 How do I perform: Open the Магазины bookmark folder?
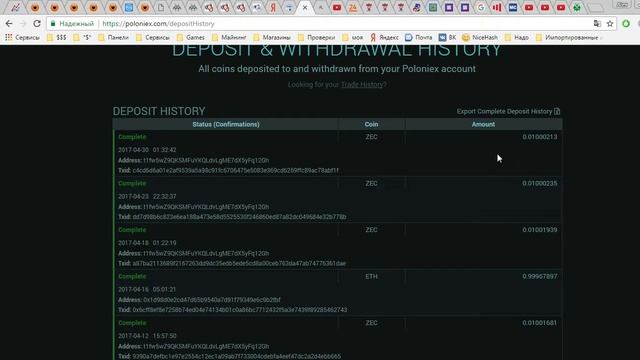pos(272,38)
